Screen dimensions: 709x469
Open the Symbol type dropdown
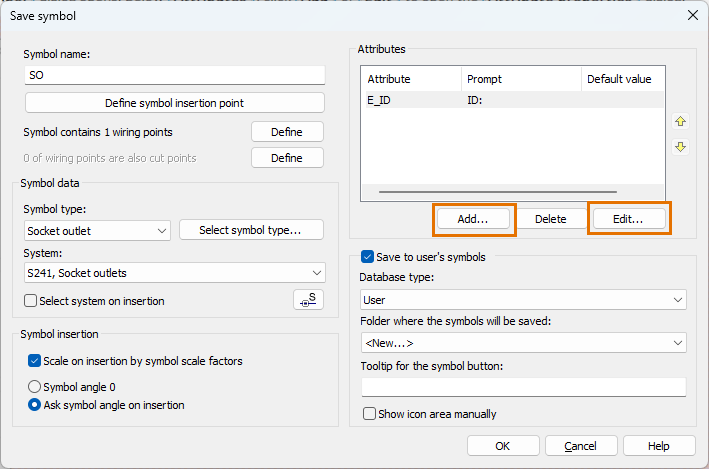click(97, 231)
